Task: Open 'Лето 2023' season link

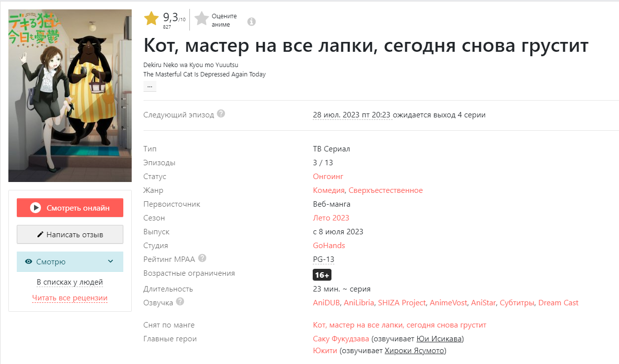Action: point(331,218)
